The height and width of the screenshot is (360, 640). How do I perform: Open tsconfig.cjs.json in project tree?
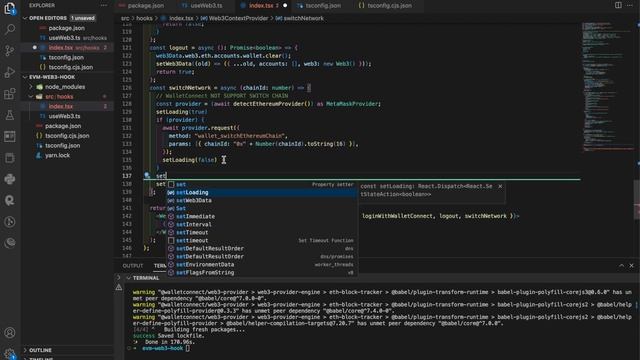(x=67, y=136)
